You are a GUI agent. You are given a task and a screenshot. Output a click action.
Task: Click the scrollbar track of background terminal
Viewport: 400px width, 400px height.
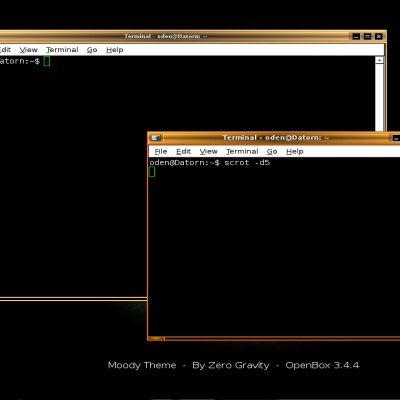pos(379,97)
